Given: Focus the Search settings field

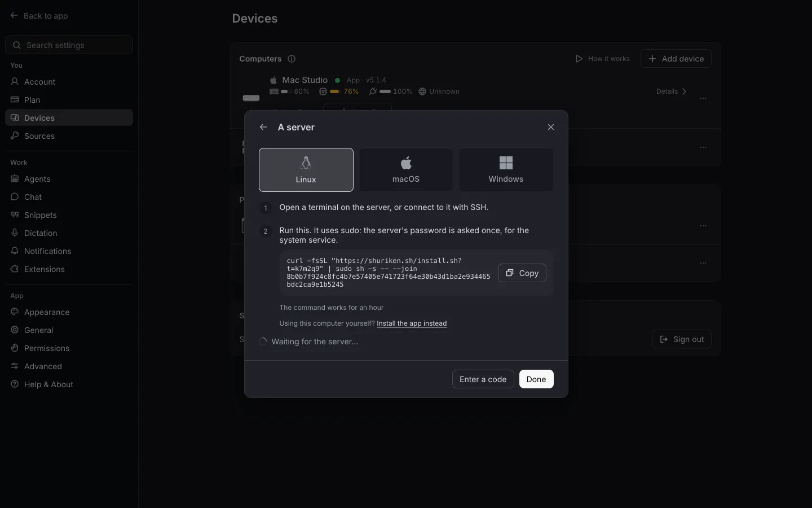Looking at the screenshot, I should tap(69, 45).
